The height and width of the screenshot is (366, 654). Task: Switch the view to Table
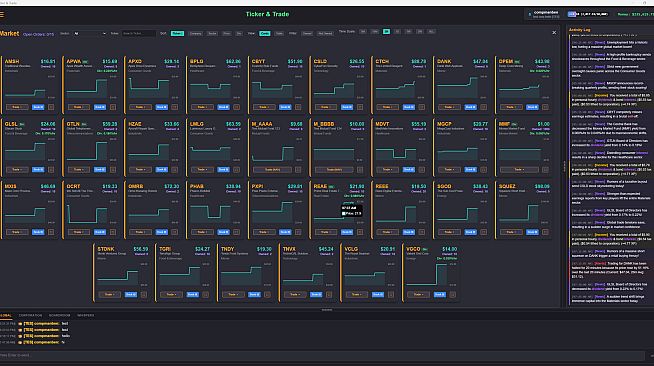pos(279,33)
